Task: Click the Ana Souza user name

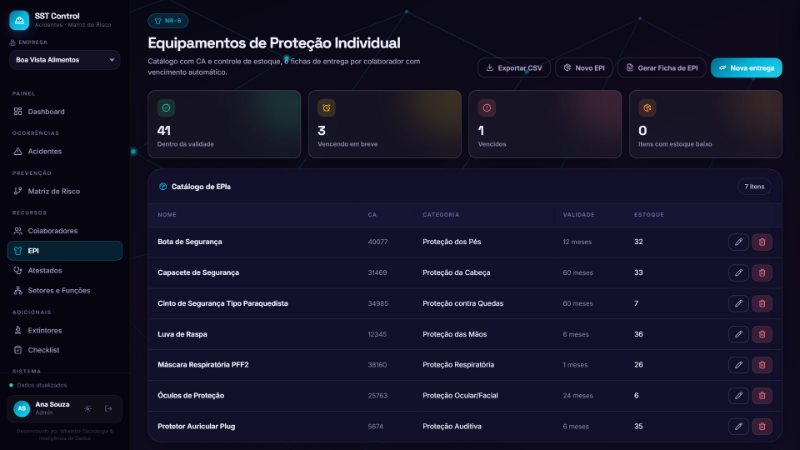Action: point(52,404)
